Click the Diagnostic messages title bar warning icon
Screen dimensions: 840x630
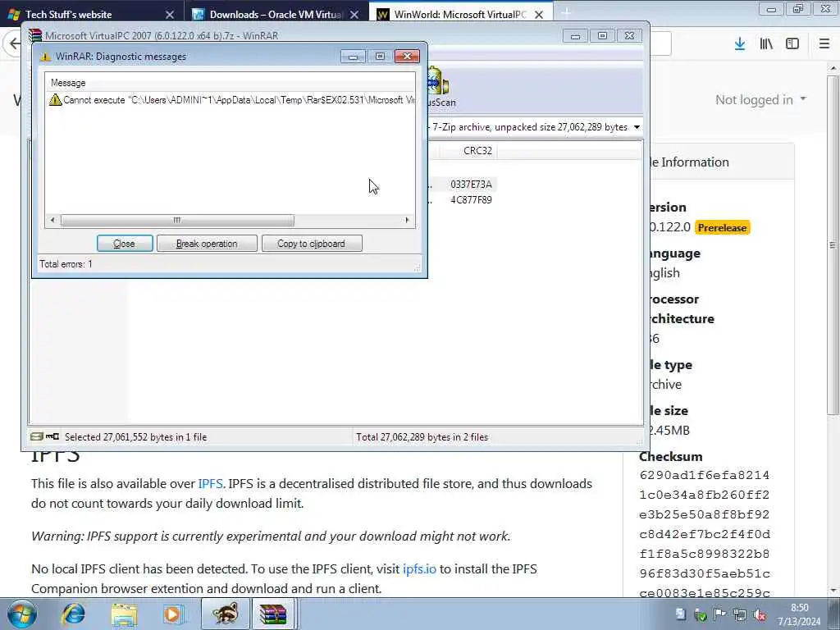46,57
